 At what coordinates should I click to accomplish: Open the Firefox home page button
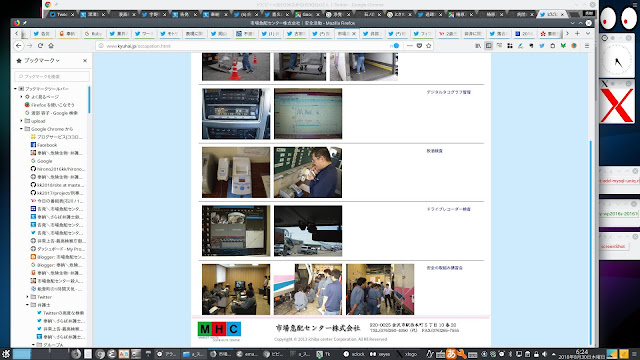point(51,46)
